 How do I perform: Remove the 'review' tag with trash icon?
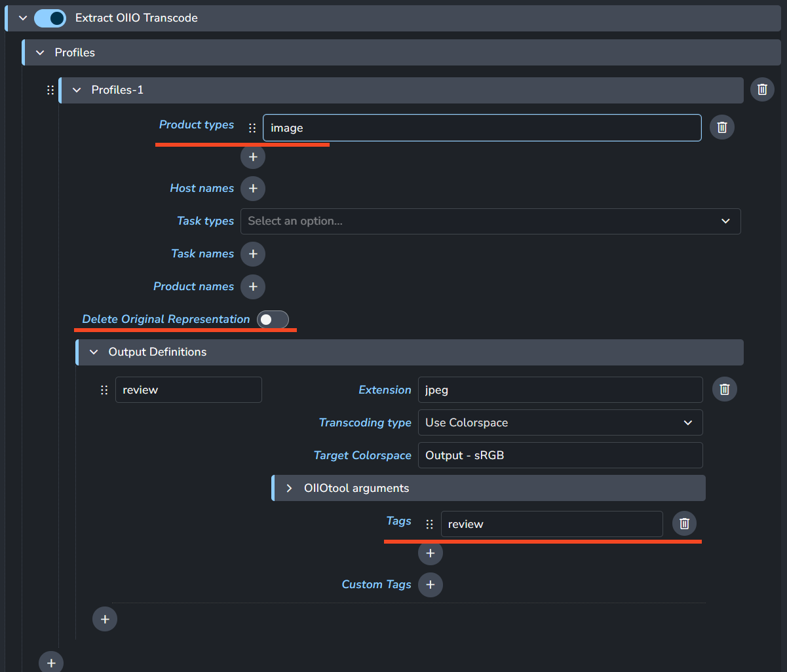(x=684, y=524)
